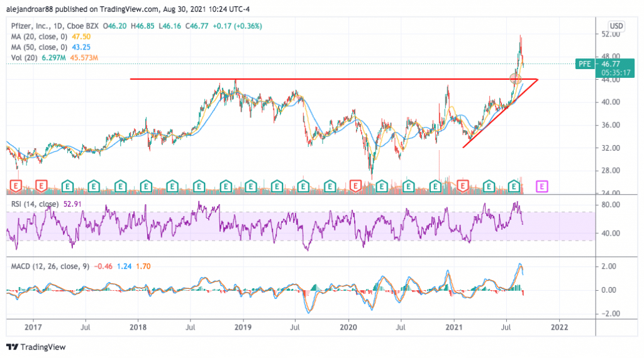Click the 28.00 price axis label
Screen dimensions: 644x358
click(x=611, y=171)
